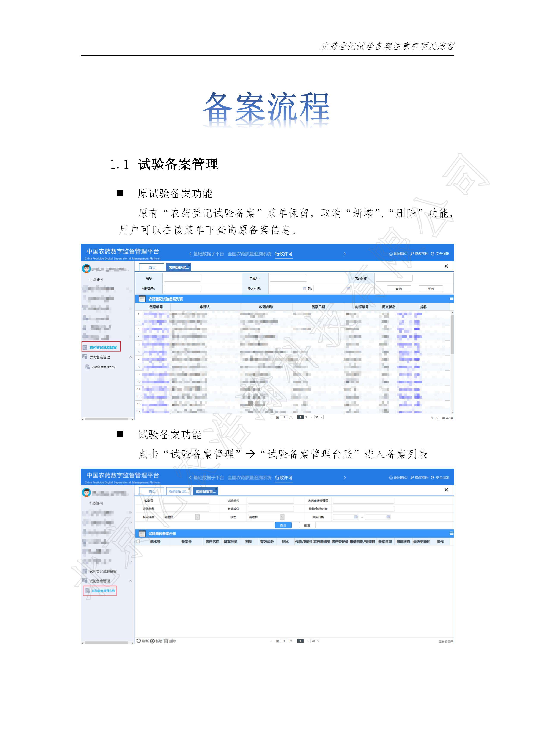Click 返回首页 home icon in 试验单位备案台账 screenshot
Viewport: 535px width, 756px height.
391,477
